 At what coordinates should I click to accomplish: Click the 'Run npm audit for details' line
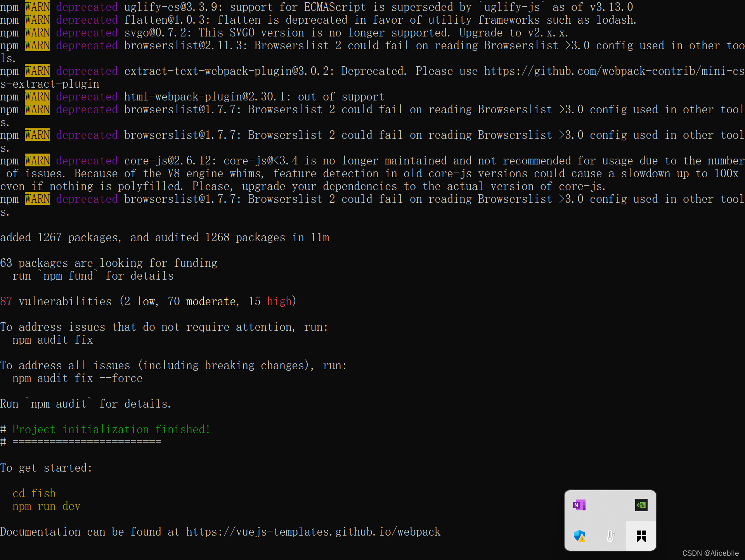pyautogui.click(x=85, y=404)
